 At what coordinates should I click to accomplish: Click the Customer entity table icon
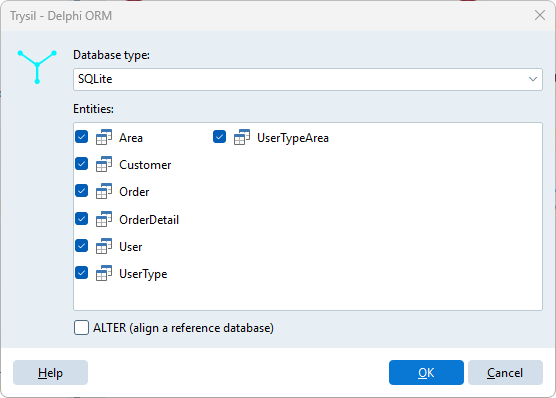(104, 164)
